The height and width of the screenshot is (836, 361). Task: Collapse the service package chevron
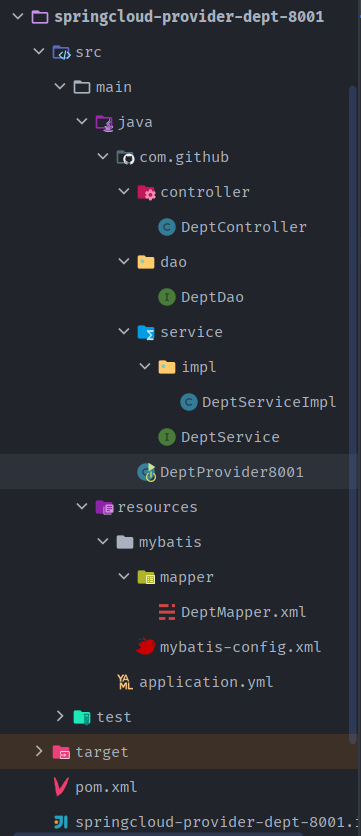pos(124,332)
